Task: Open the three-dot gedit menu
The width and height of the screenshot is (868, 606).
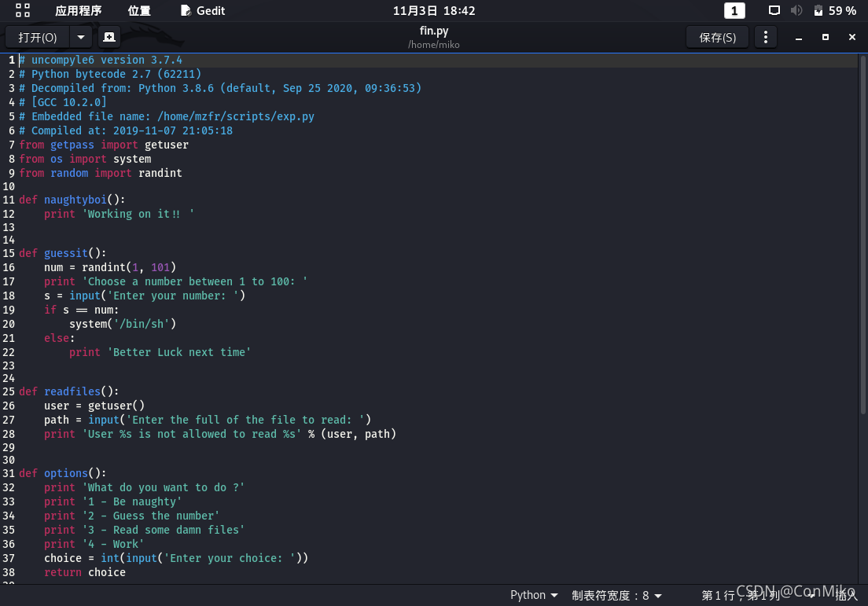Action: point(766,37)
